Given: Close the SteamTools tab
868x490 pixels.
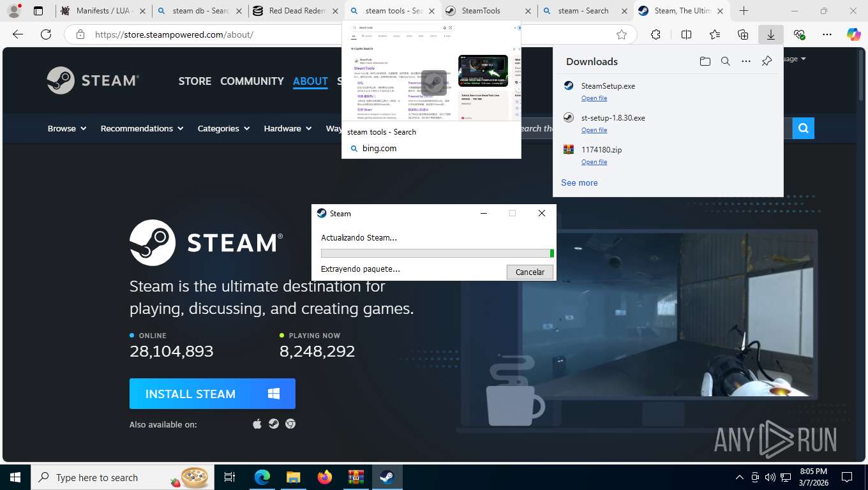Looking at the screenshot, I should click(x=527, y=11).
